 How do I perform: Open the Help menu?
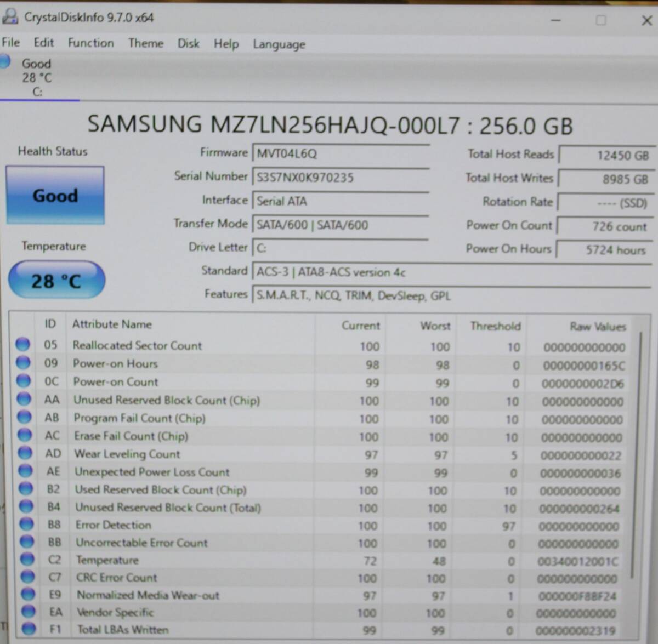click(x=226, y=44)
